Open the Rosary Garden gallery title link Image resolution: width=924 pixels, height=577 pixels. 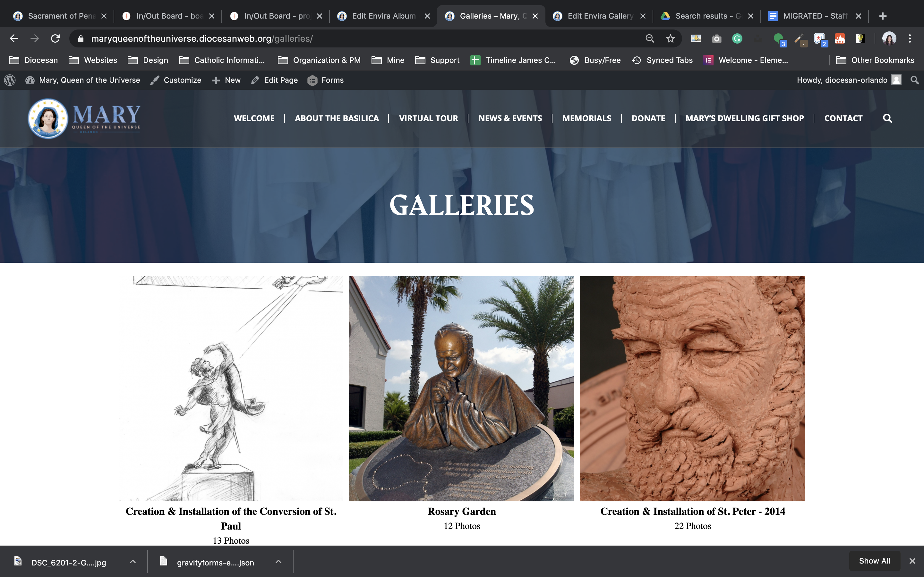tap(462, 511)
